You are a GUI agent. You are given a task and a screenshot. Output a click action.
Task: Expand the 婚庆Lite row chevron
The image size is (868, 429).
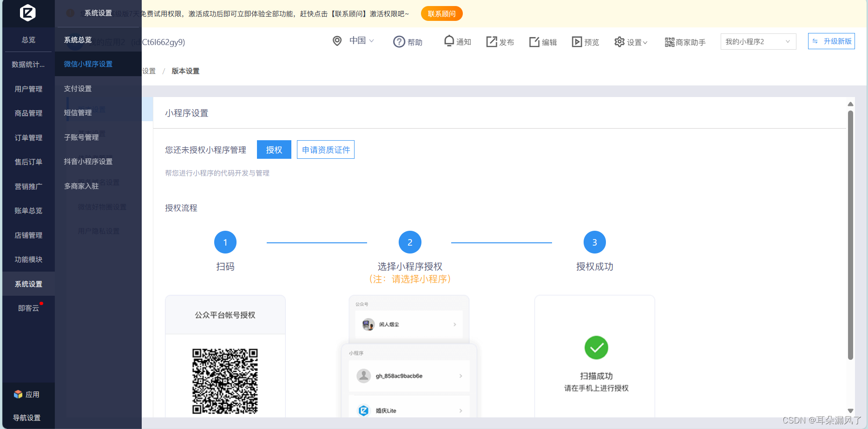point(461,411)
